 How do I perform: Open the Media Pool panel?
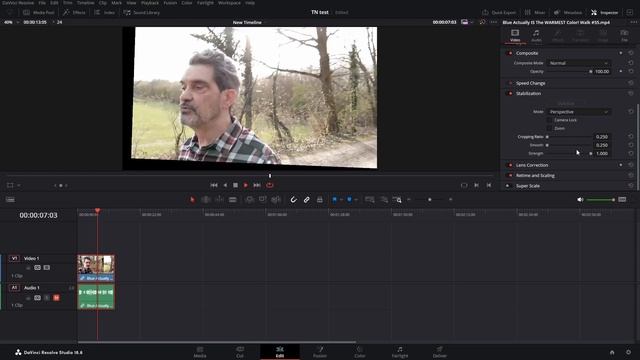pos(39,13)
